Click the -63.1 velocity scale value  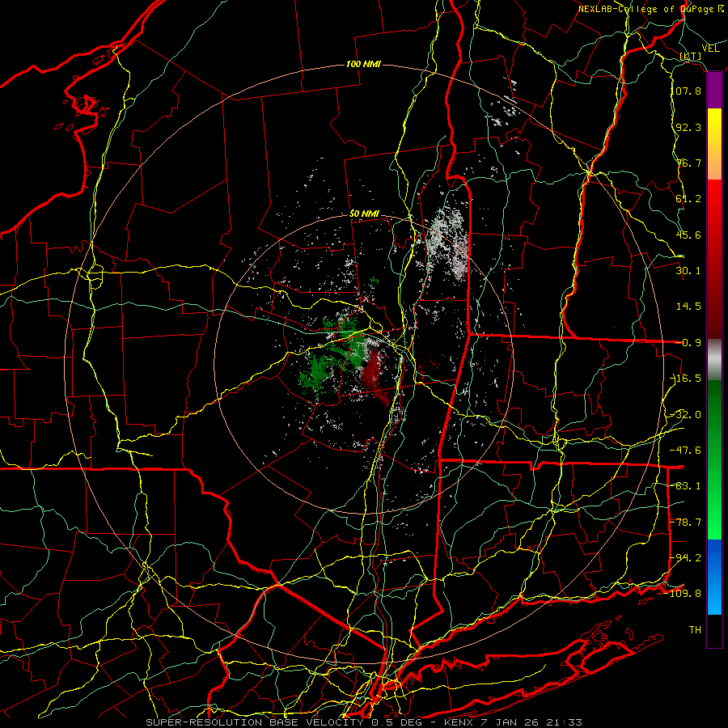(687, 486)
